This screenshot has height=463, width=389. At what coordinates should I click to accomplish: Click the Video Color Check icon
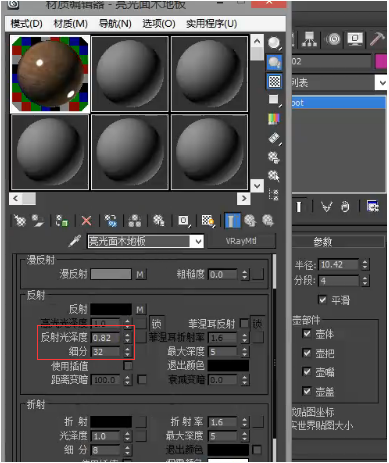tap(274, 119)
